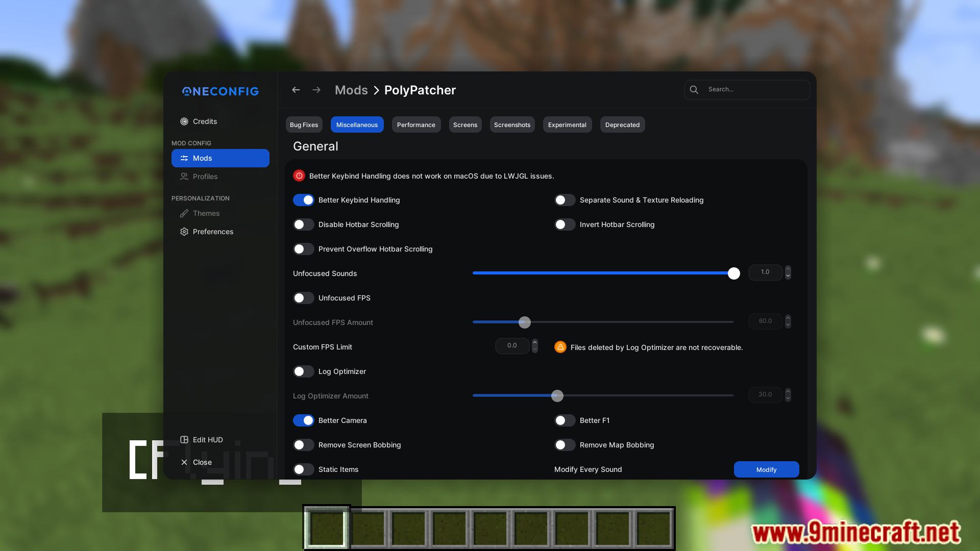This screenshot has height=551, width=980.
Task: Click the orange Log Optimizer warning icon
Action: [x=560, y=347]
